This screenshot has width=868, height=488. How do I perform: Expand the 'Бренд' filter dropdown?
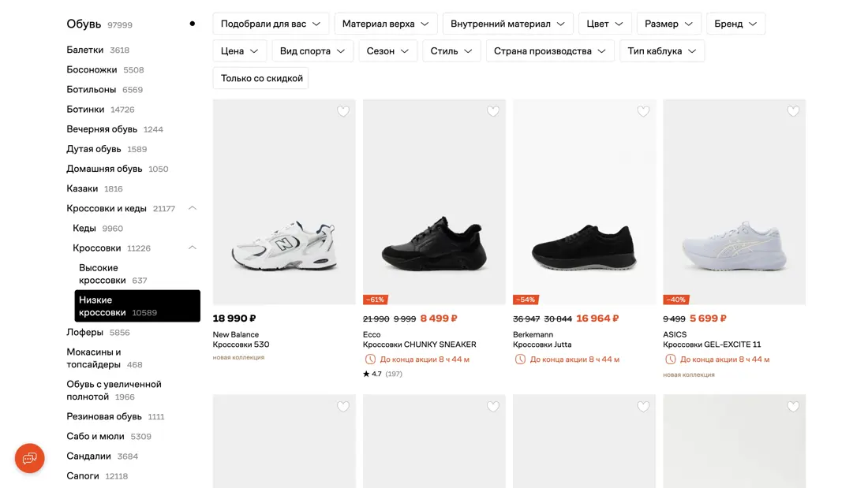(735, 24)
